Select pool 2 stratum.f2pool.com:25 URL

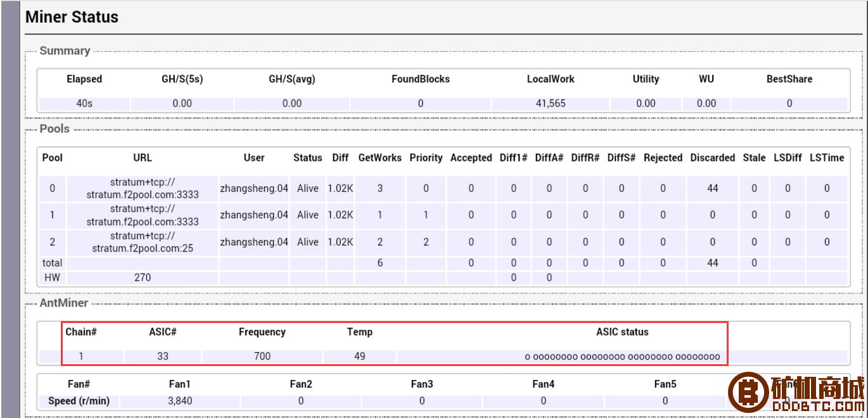point(143,242)
